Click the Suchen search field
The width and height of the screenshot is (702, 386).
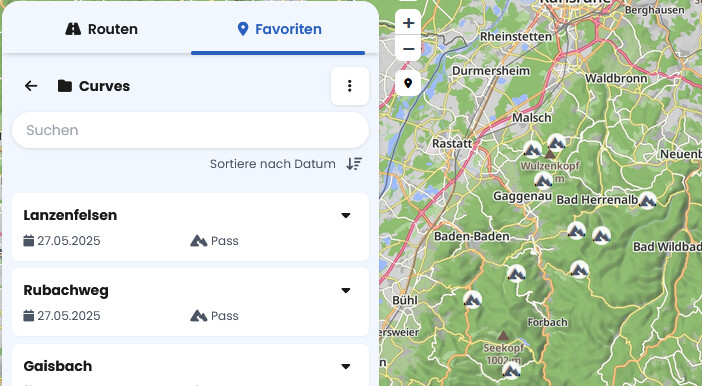190,130
